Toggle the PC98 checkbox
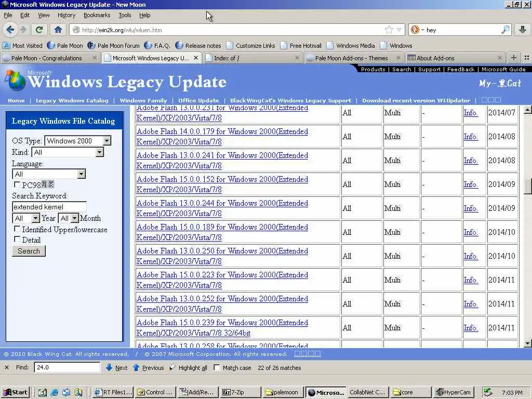Viewport: 532px width, 399px height. 17,184
